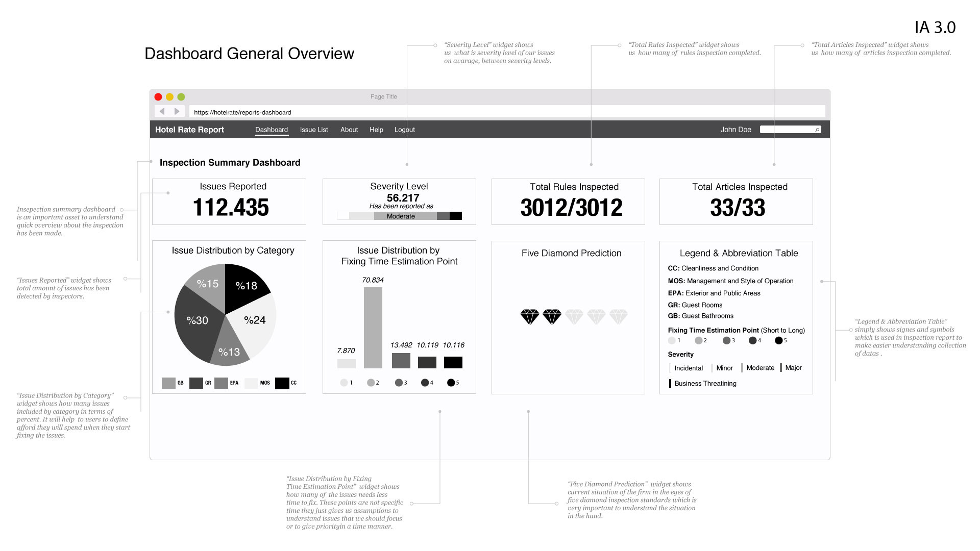Go to the About page
Viewport: 980px width, 551px height.
(349, 130)
